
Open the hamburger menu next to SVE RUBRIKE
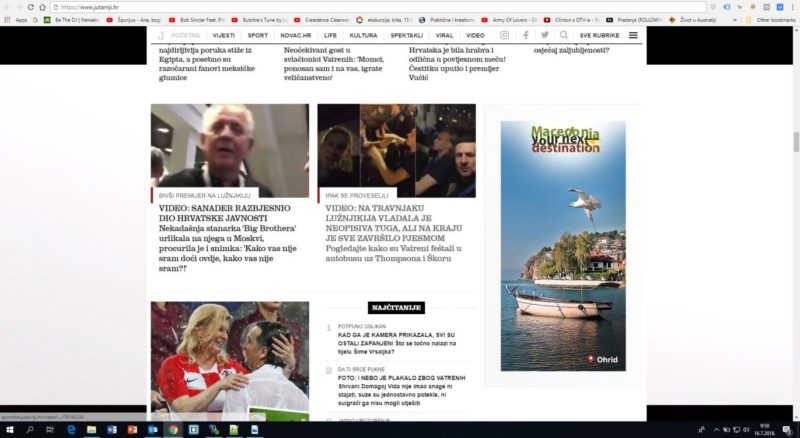pyautogui.click(x=633, y=35)
